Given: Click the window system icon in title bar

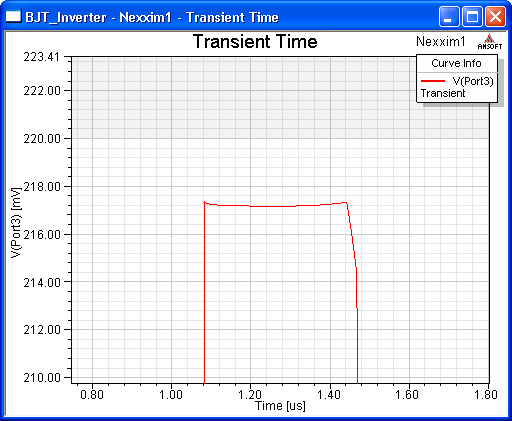Looking at the screenshot, I should (13, 16).
